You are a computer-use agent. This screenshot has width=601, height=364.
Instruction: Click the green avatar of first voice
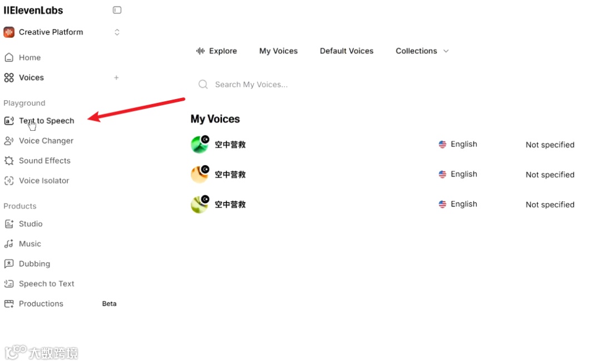point(200,145)
